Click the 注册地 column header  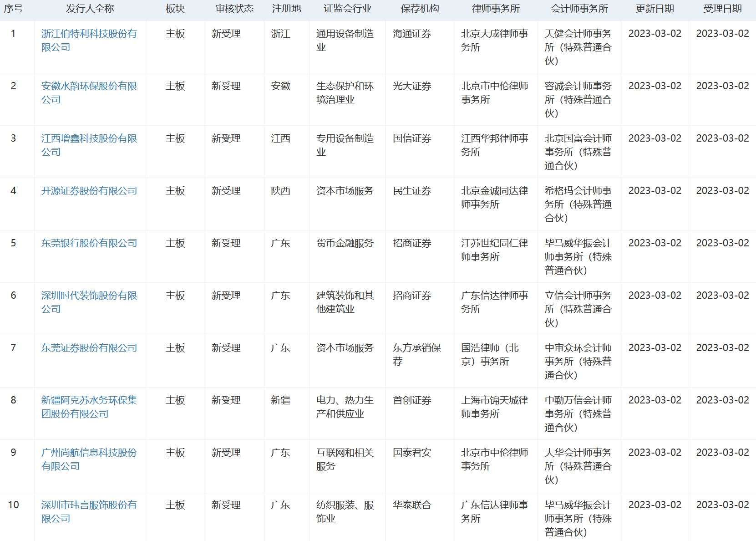click(x=286, y=9)
